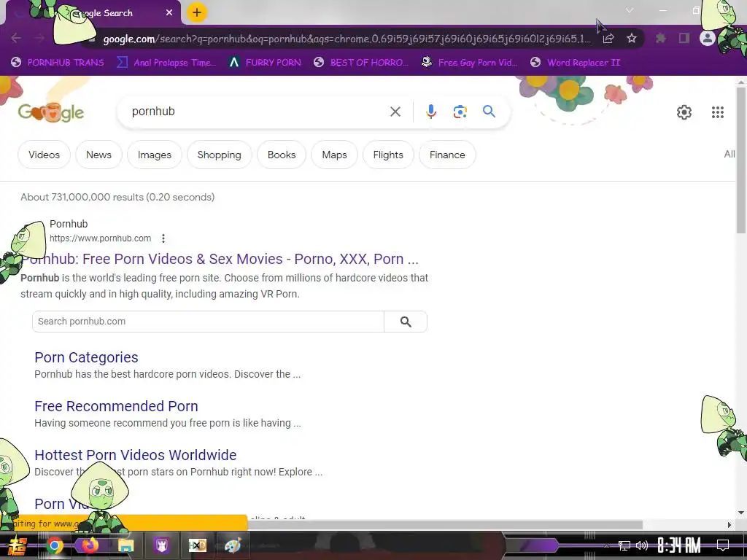Open the Windows Start button

(x=18, y=546)
